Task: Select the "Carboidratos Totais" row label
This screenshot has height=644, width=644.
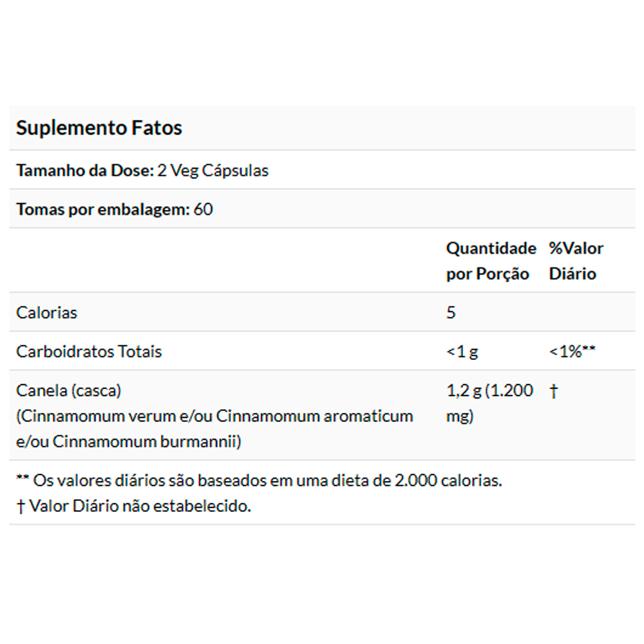Action: pos(89,352)
